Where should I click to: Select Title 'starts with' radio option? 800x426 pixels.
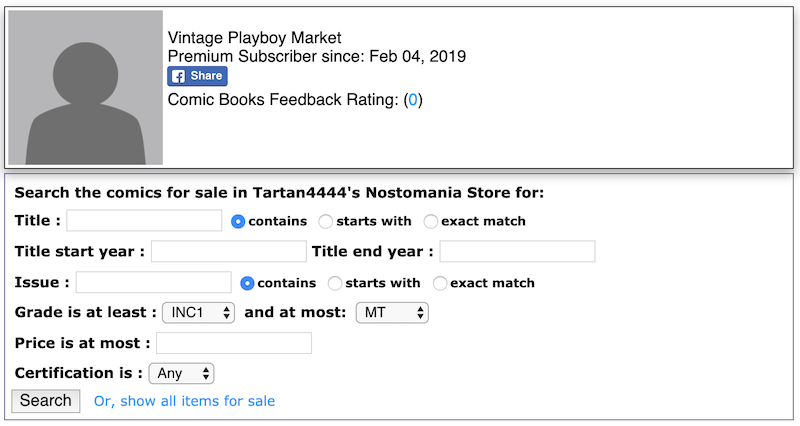(326, 221)
